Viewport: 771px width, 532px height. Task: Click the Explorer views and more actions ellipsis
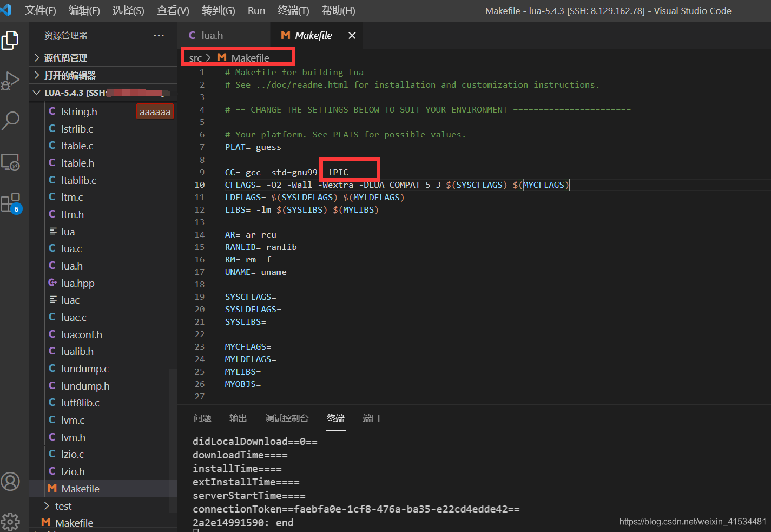click(159, 35)
